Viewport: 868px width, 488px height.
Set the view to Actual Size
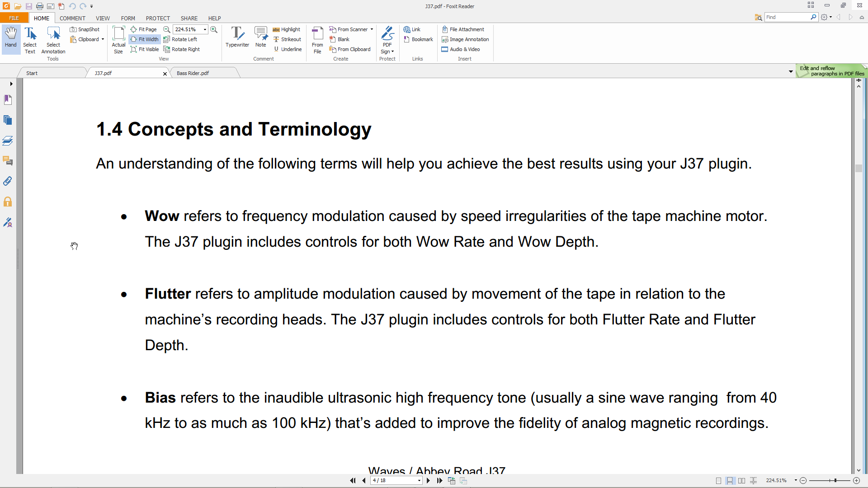point(118,40)
